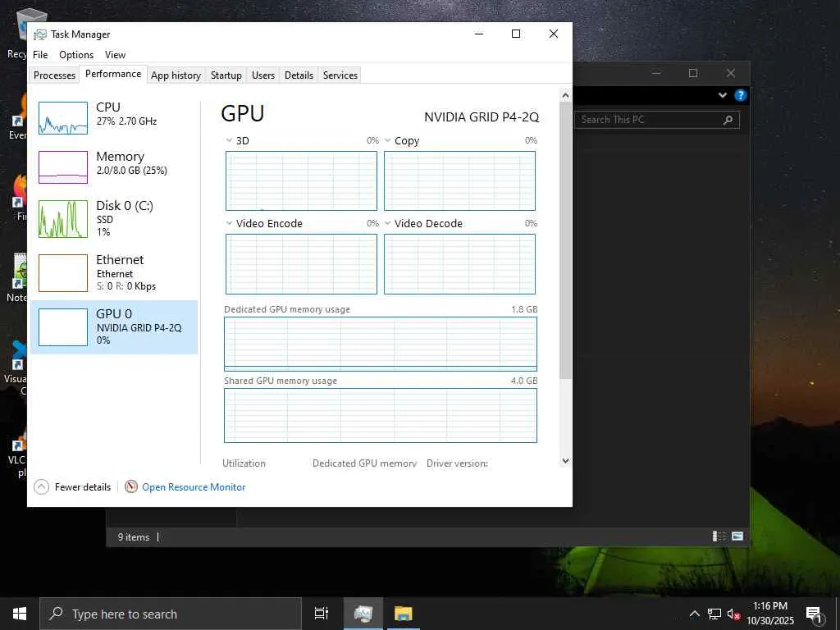Switch Explorer to details view icon
The image size is (840, 630).
point(719,536)
